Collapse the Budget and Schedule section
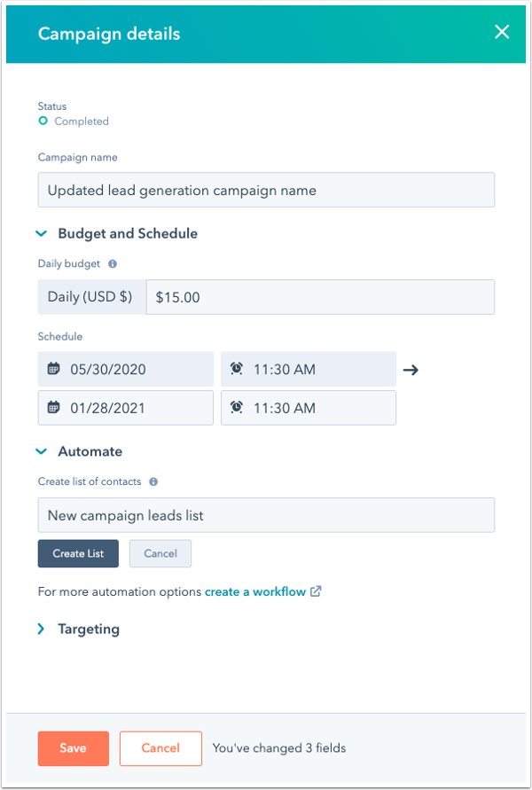Image resolution: width=532 pixels, height=790 pixels. (x=42, y=233)
